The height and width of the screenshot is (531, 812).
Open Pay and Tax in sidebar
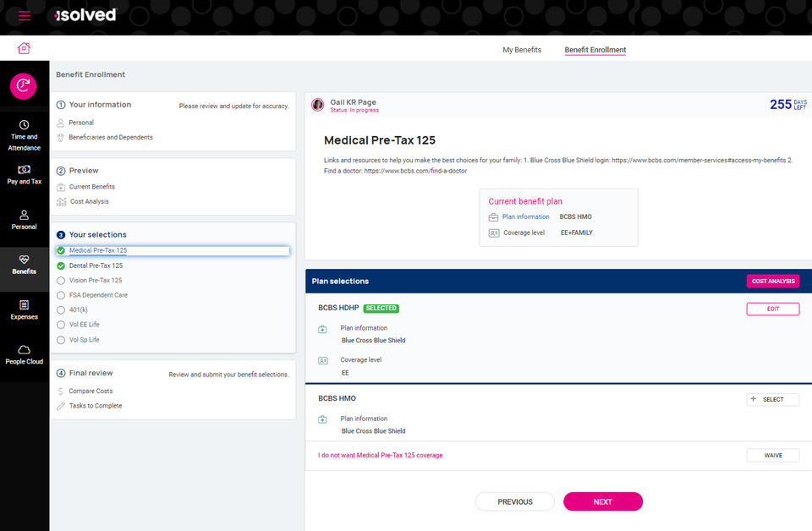(25, 175)
